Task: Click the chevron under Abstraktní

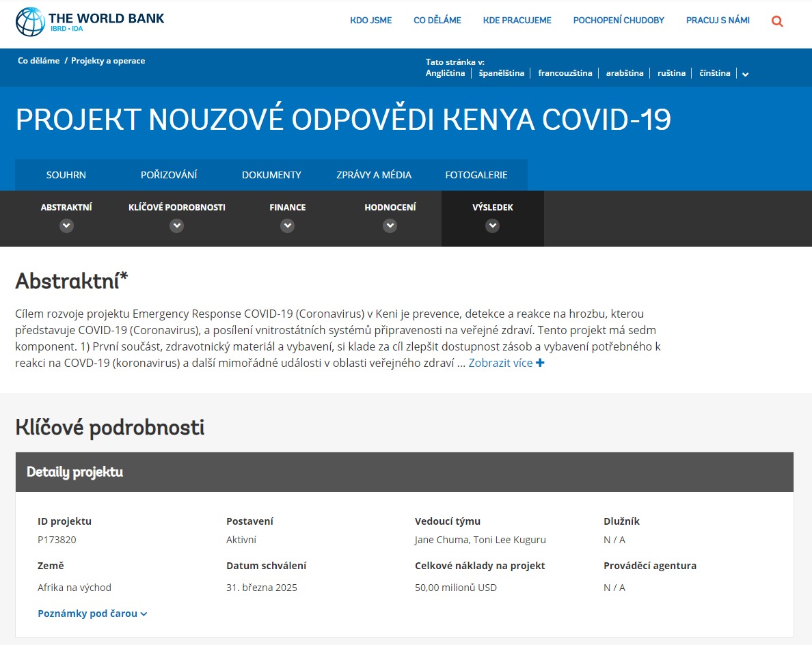Action: (x=66, y=225)
